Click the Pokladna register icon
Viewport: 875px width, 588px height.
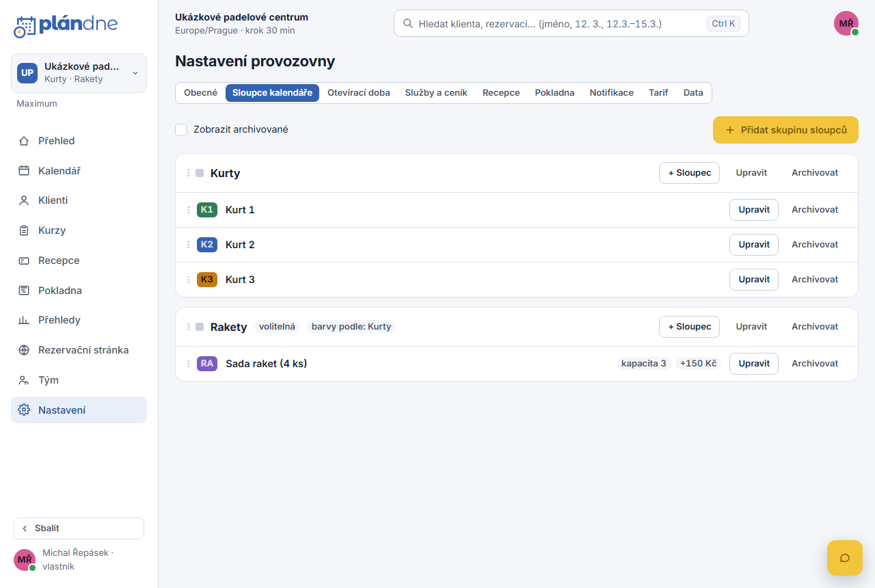(x=24, y=291)
